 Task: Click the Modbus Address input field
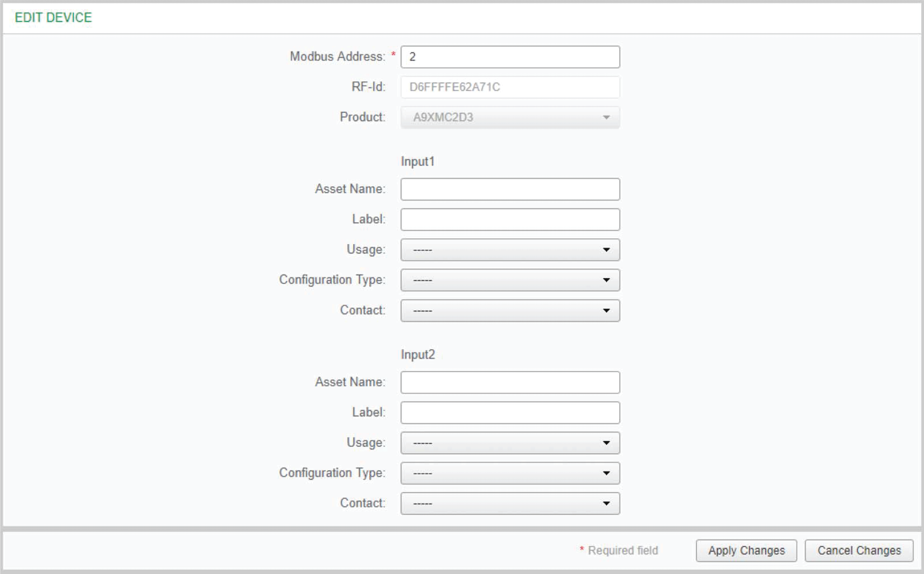pos(510,57)
